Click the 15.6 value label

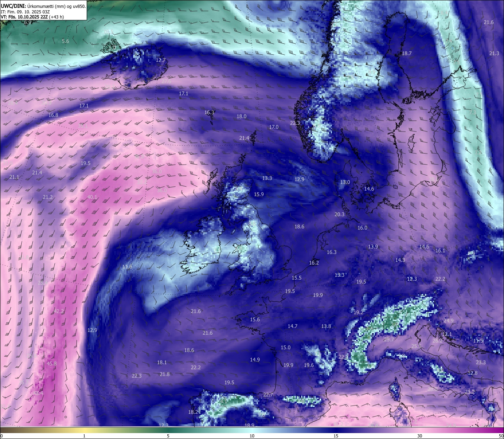point(255,320)
